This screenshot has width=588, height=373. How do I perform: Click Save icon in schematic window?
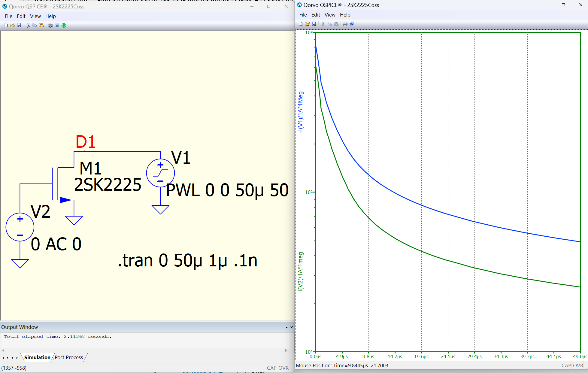[x=19, y=26]
